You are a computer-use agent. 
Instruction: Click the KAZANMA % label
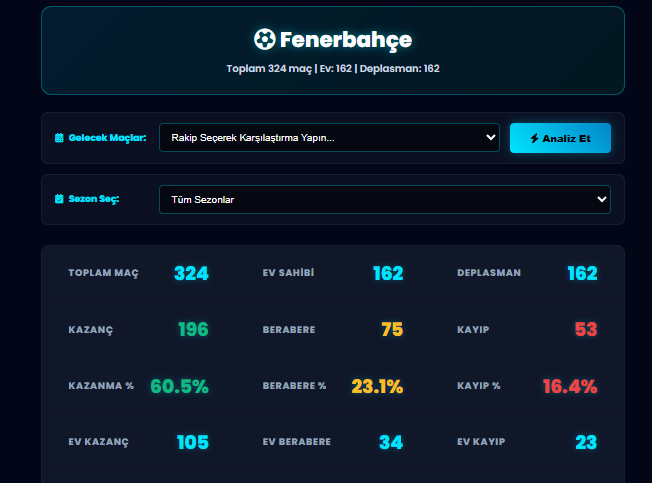101,386
